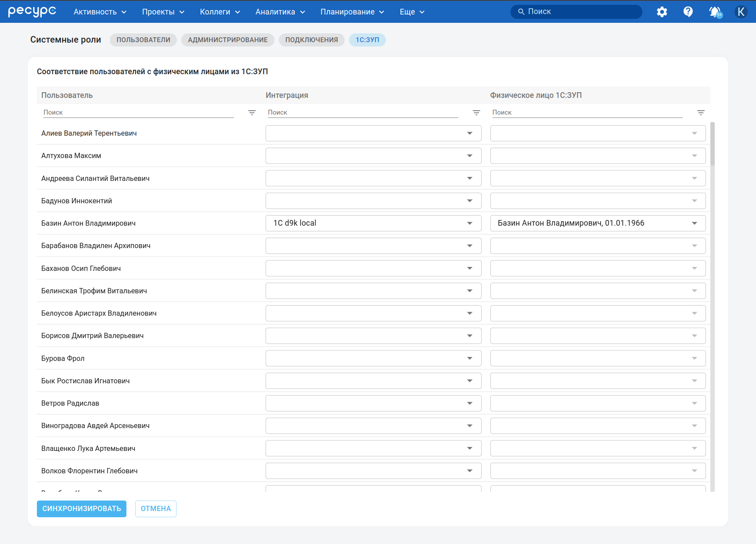Open integration dropdown for Волков Флорентин Глебович
The width and height of the screenshot is (756, 544).
373,471
